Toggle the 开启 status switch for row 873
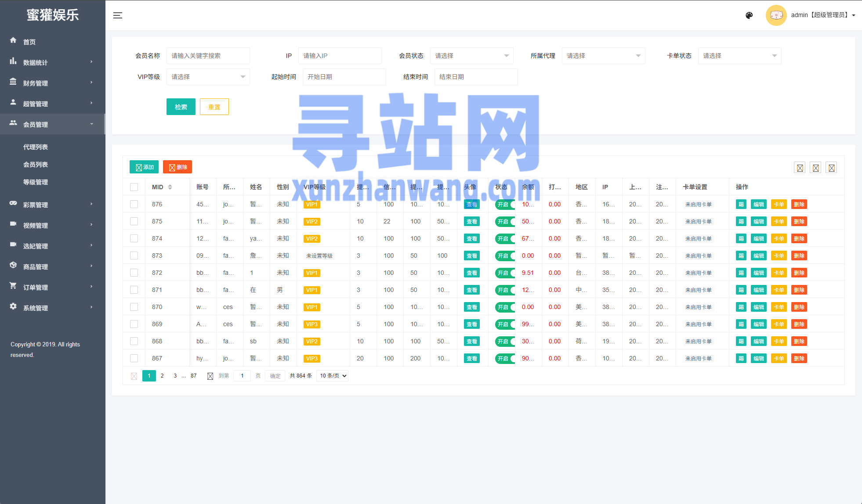Viewport: 862px width, 504px height. (505, 256)
